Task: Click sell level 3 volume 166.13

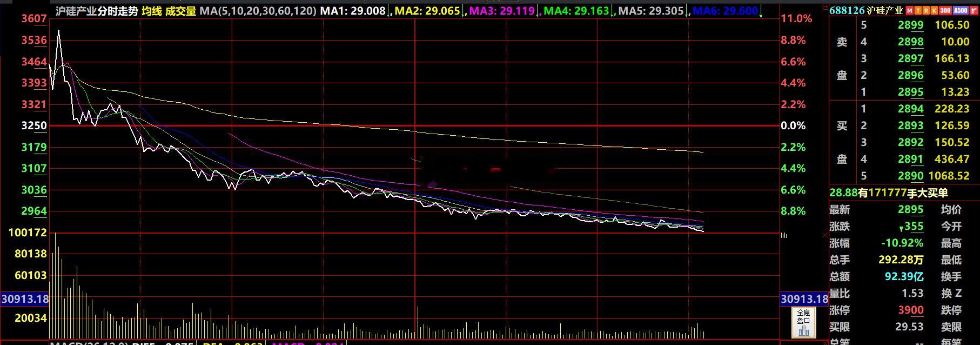Action: [952, 58]
